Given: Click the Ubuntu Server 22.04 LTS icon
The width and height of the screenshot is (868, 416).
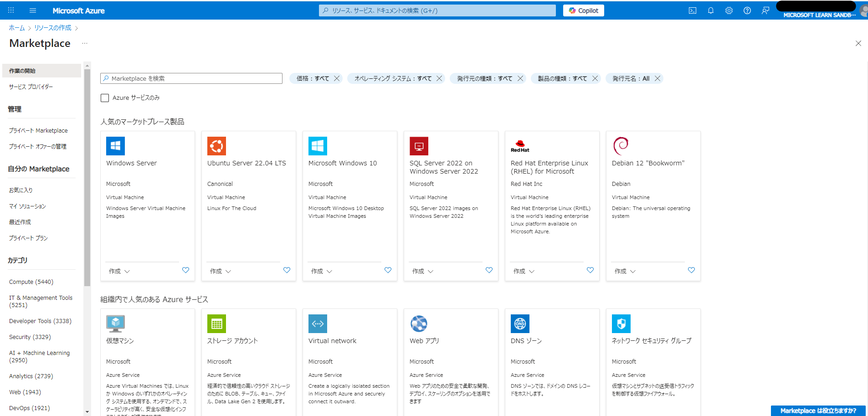Looking at the screenshot, I should [x=216, y=146].
